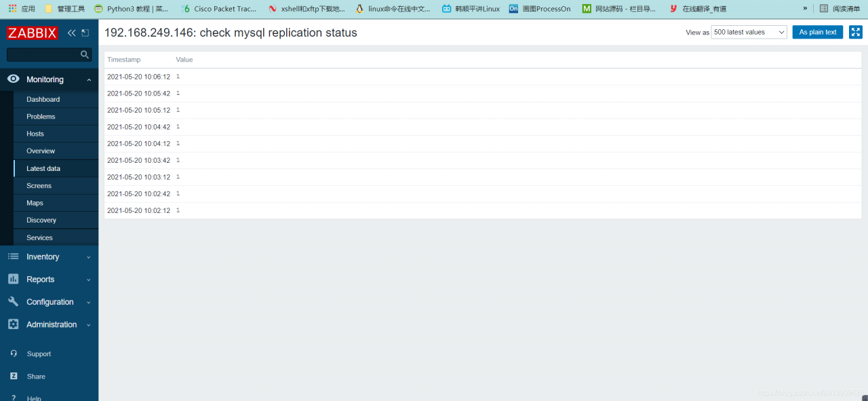Click the Administration gear icon
This screenshot has height=401, width=868.
(x=14, y=324)
